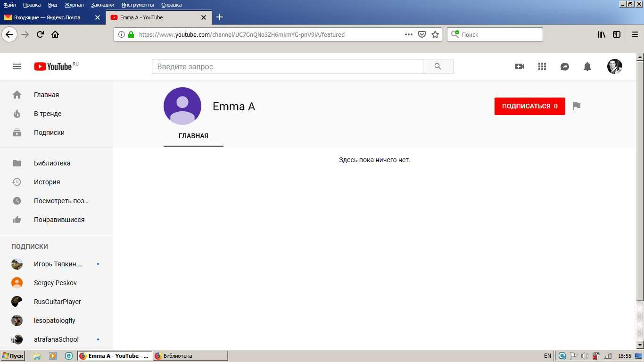This screenshot has height=362, width=644.
Task: Open the notifications bell
Action: coord(587,66)
